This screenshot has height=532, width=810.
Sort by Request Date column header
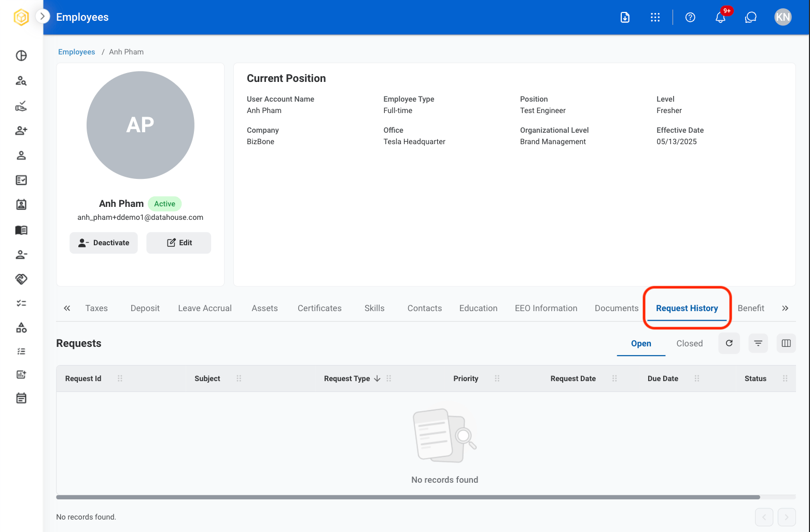point(573,379)
